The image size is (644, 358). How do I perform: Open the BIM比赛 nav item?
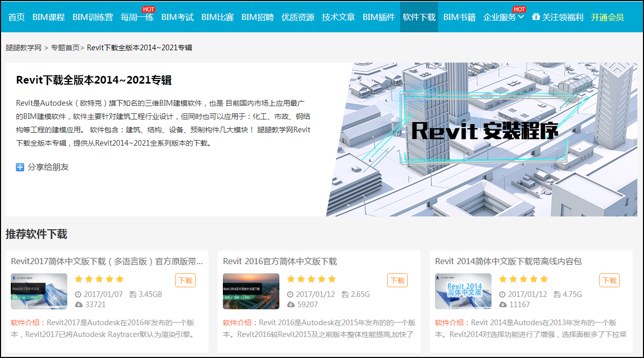tap(218, 17)
